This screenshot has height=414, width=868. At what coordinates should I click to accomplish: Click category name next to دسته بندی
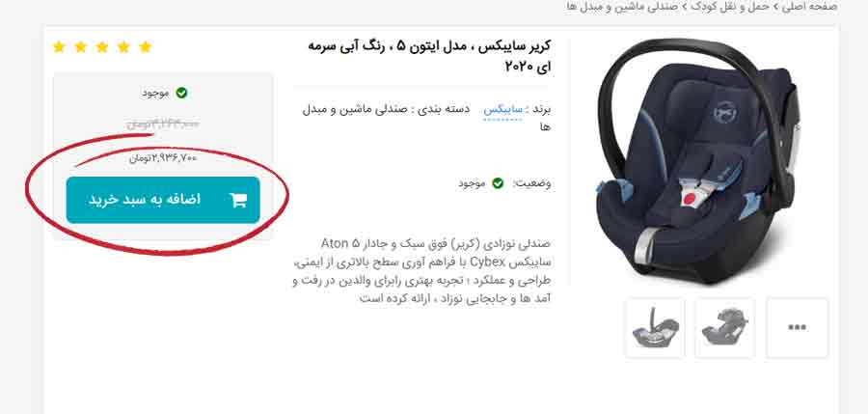coord(427,118)
